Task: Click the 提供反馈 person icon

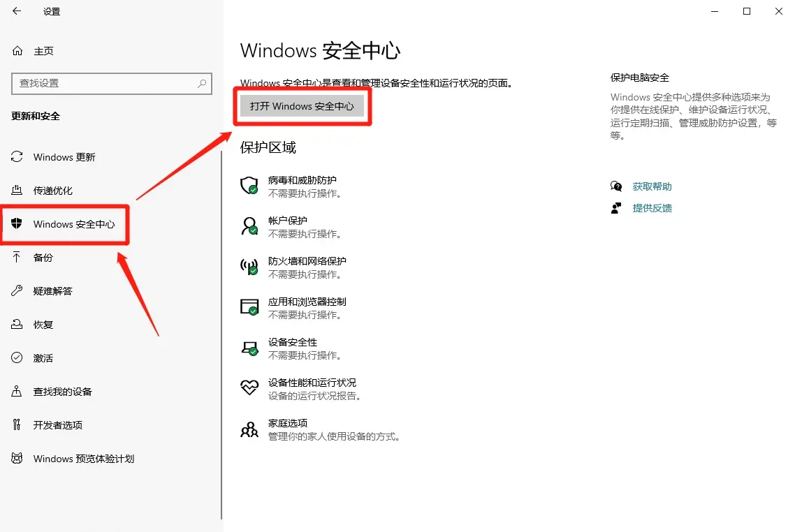Action: click(x=616, y=208)
